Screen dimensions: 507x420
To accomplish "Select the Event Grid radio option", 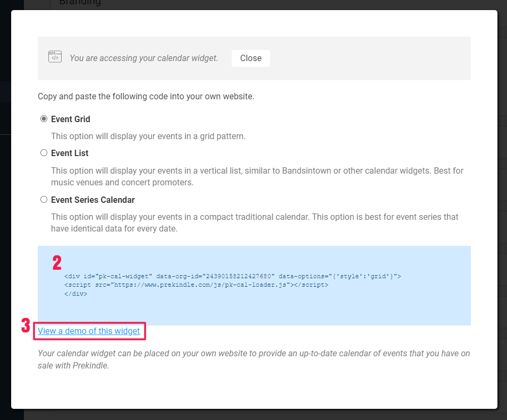I will coord(44,119).
